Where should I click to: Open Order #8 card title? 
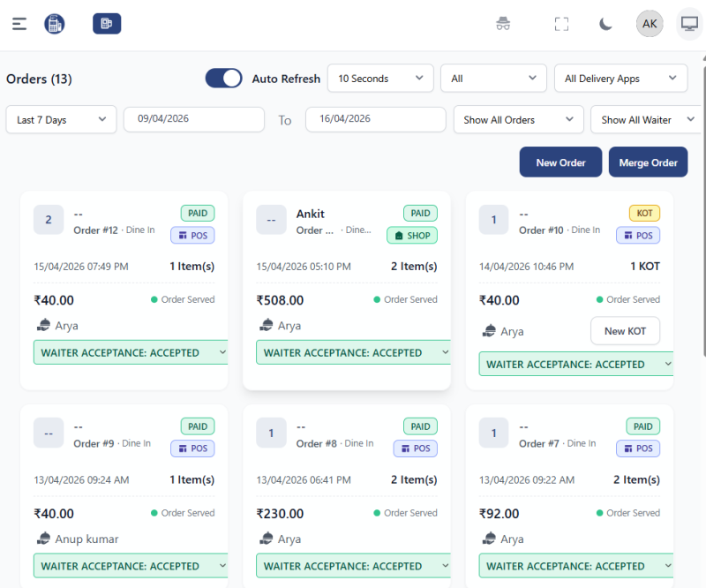coord(317,444)
